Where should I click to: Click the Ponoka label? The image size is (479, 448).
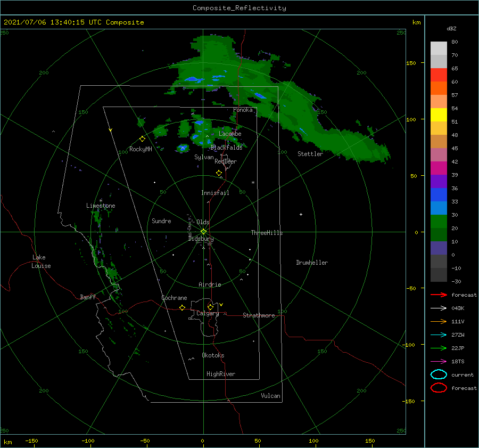[x=243, y=110]
